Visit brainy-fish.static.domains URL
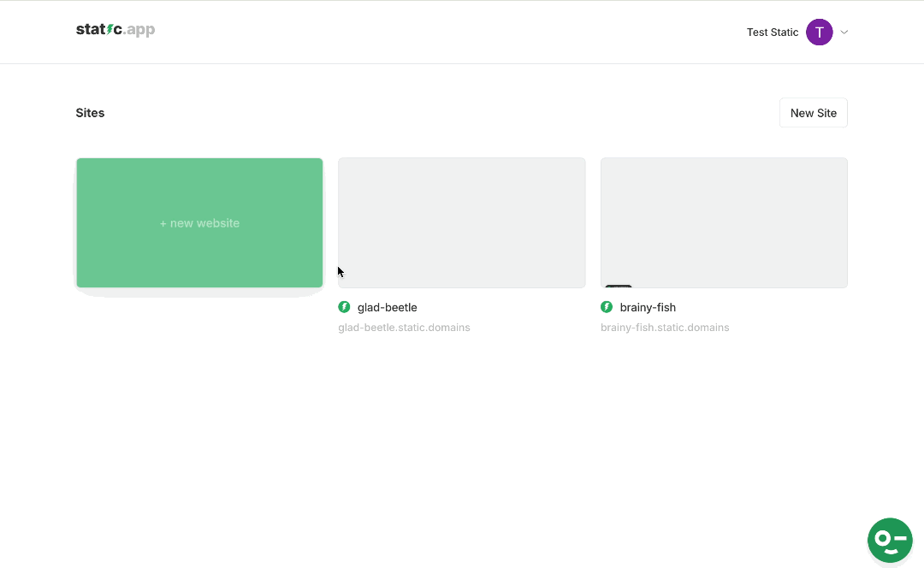Viewport: 924px width, 568px height. click(665, 328)
